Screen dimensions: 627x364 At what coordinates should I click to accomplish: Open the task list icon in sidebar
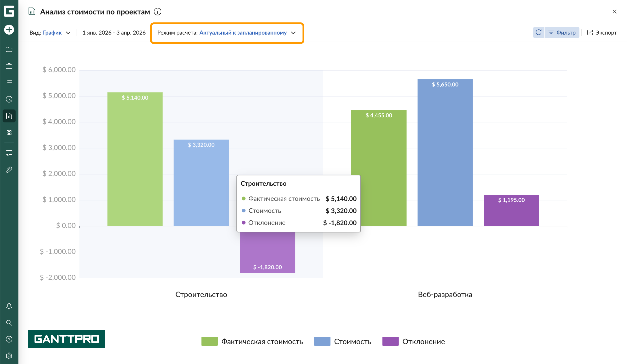[9, 82]
